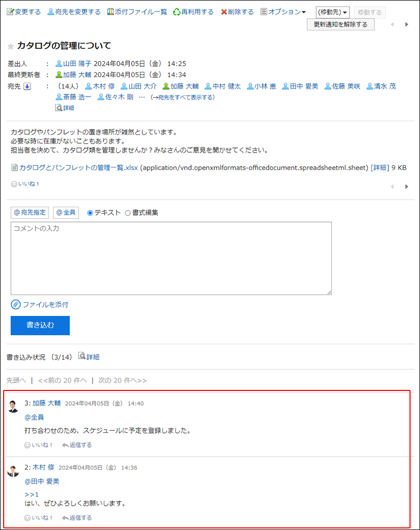The height and width of the screenshot is (530, 420).
Task: Open 宛先を変更する recipient change
Action: 73,12
